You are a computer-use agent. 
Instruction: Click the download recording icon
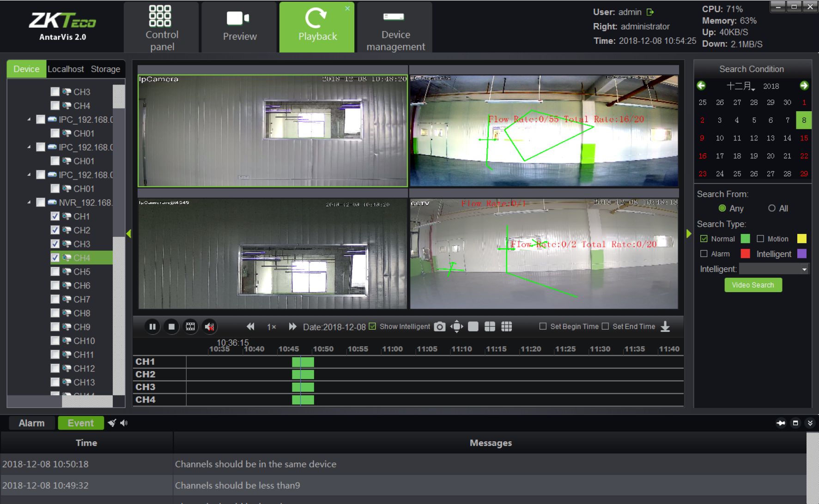coord(665,327)
